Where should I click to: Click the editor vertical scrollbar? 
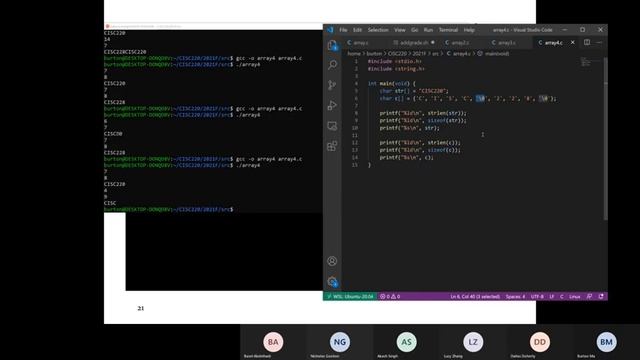605,139
